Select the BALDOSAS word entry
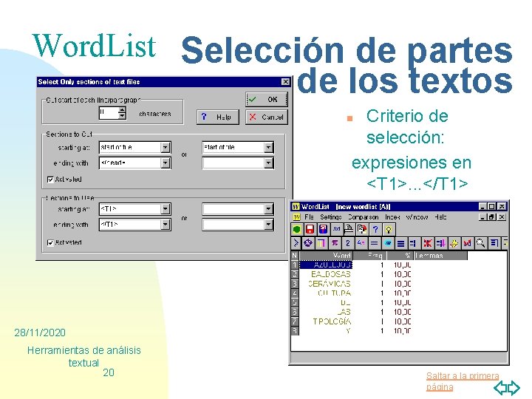 (331, 274)
